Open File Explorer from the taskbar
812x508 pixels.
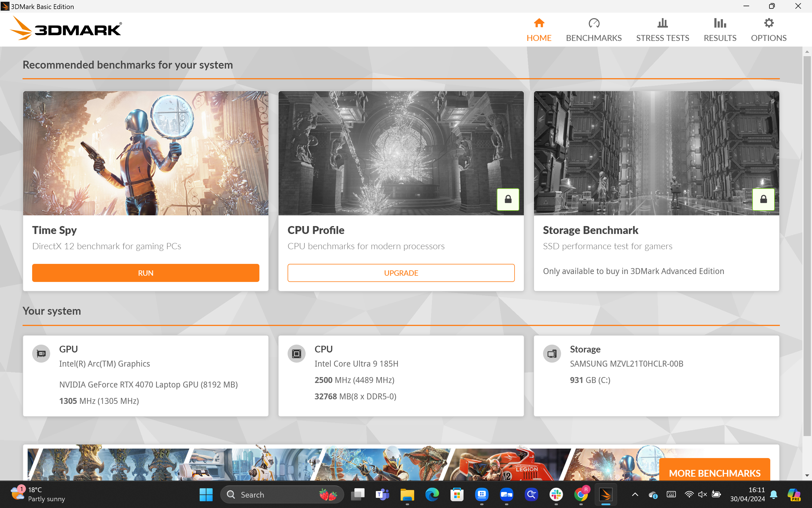pos(407,494)
